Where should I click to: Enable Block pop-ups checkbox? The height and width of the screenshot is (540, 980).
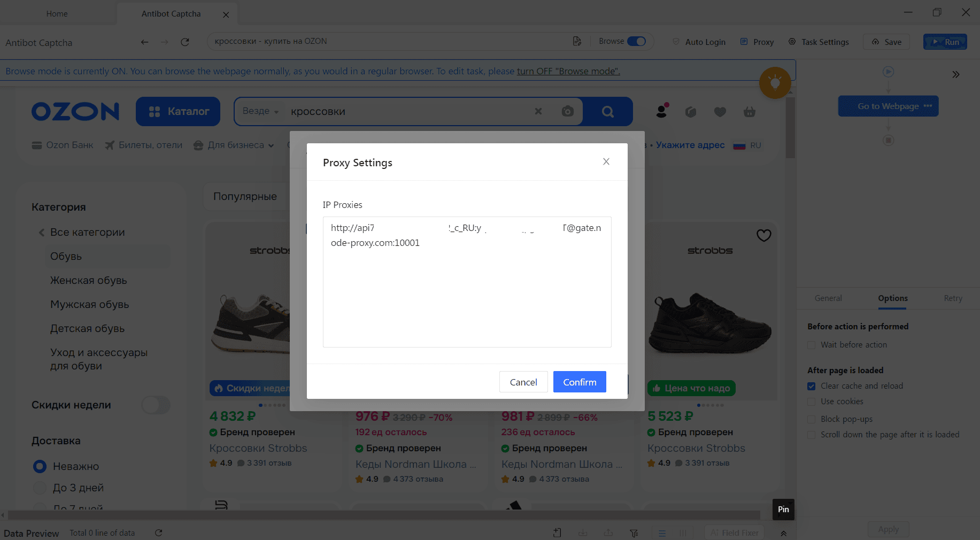(x=812, y=419)
